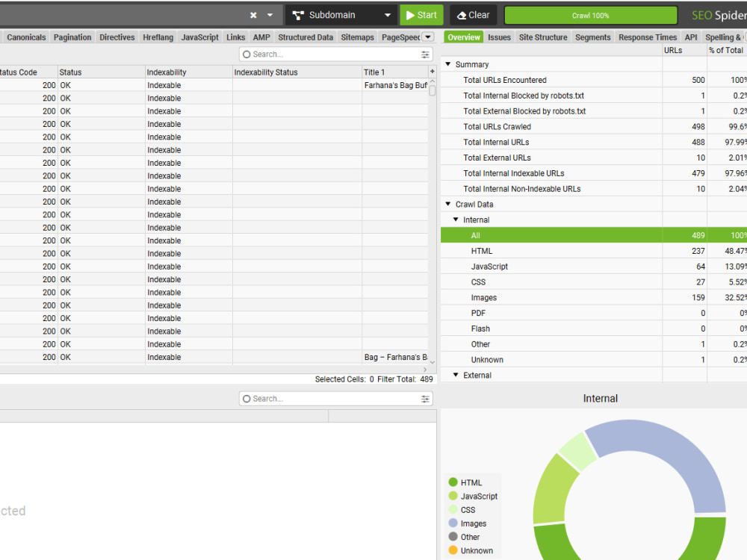The image size is (747, 560).
Task: Select the HTML row under Internal
Action: coord(594,251)
